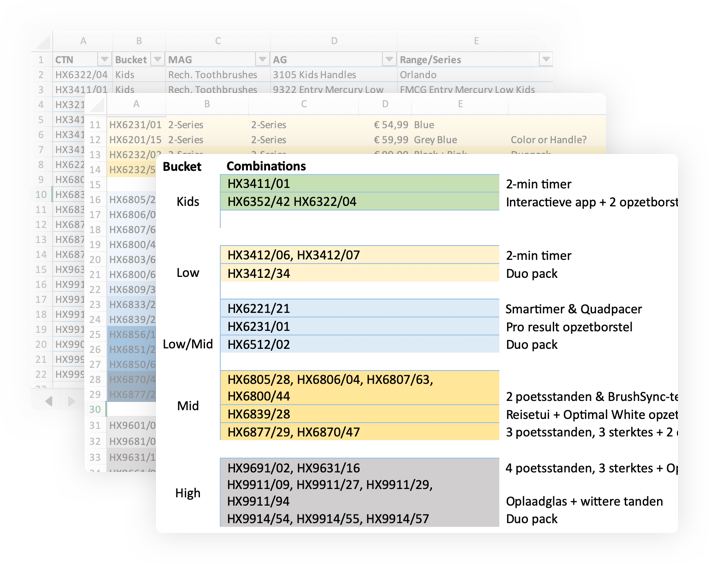
Task: Click the 'Grey Blue' cell
Action: [460, 140]
